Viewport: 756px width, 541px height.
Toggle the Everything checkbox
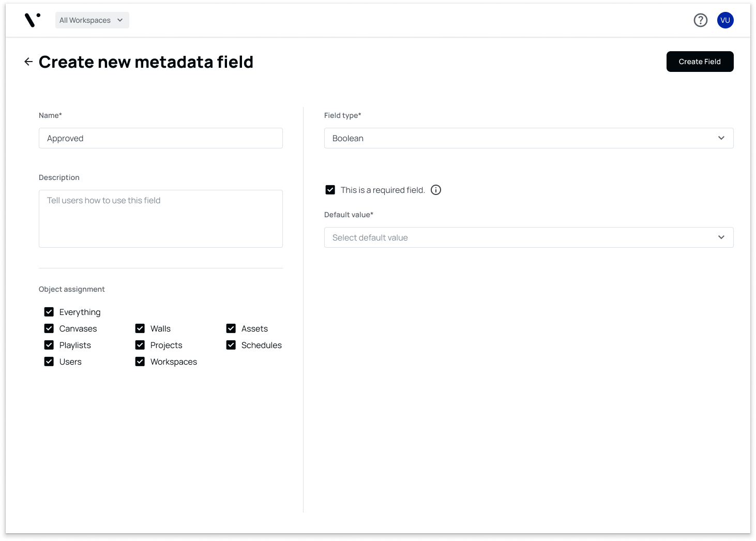click(x=49, y=312)
